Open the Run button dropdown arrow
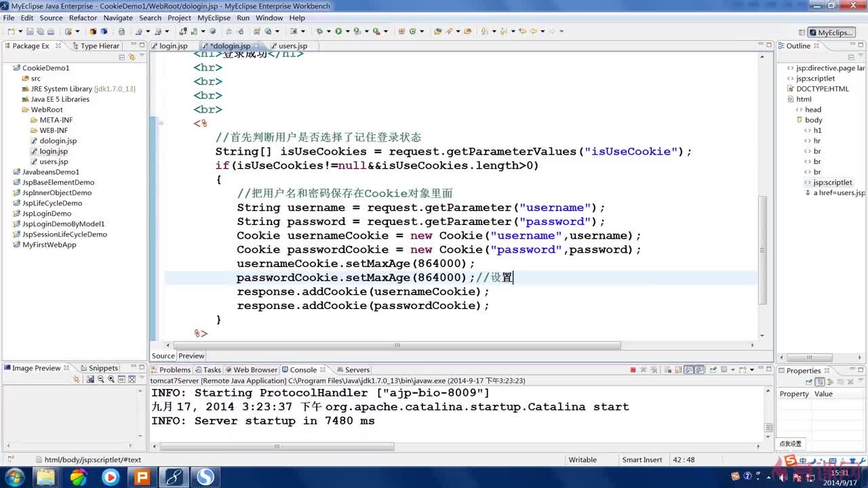 [347, 31]
